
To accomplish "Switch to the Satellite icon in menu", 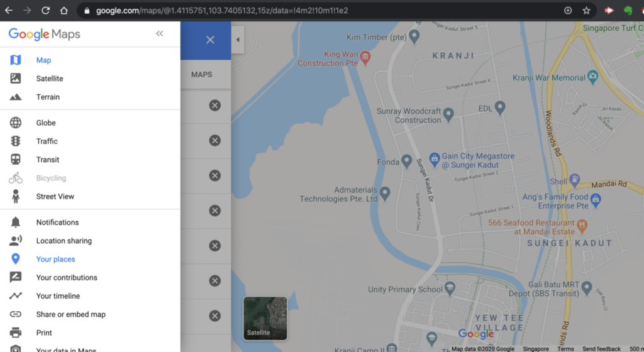I will pyautogui.click(x=16, y=79).
